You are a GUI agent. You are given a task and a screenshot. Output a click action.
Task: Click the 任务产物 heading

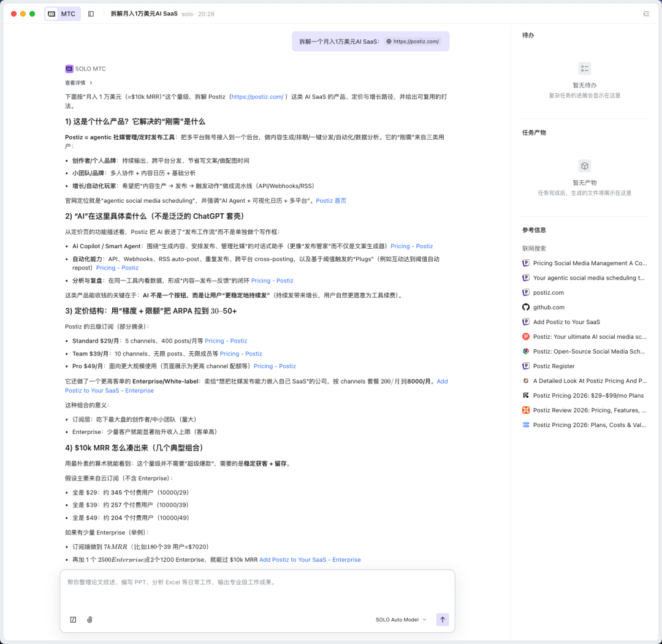point(534,132)
